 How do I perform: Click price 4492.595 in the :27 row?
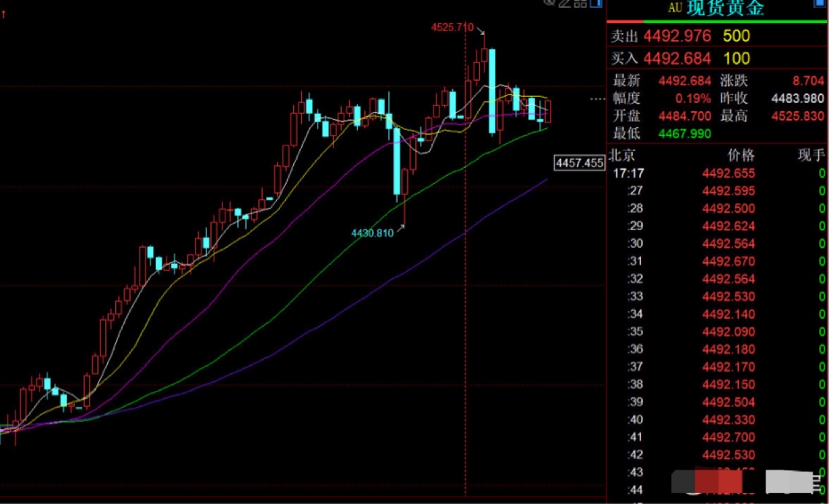tap(729, 191)
